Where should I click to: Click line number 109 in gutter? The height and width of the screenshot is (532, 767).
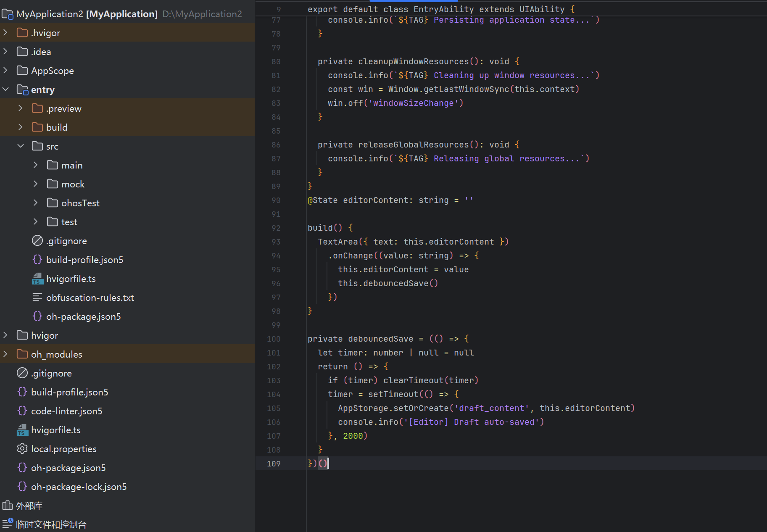point(274,464)
